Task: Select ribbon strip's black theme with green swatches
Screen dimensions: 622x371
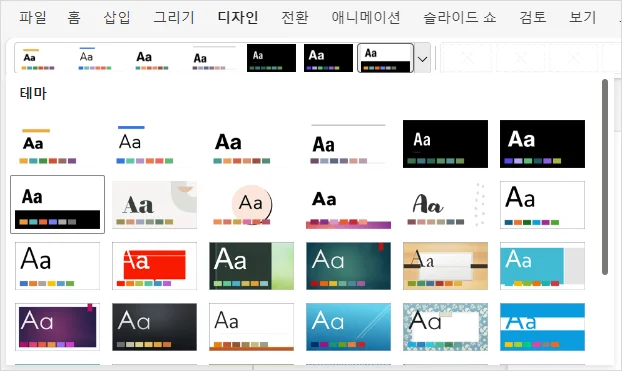Action: click(x=271, y=58)
